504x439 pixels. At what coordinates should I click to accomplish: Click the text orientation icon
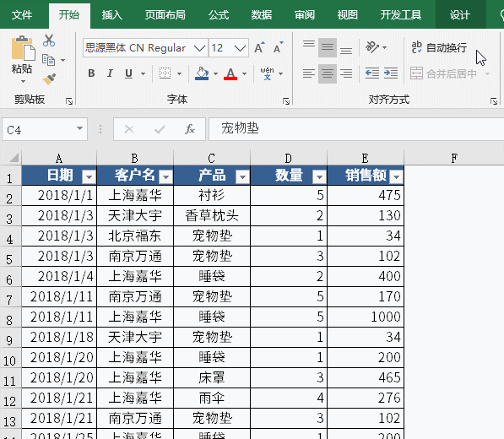tap(372, 47)
